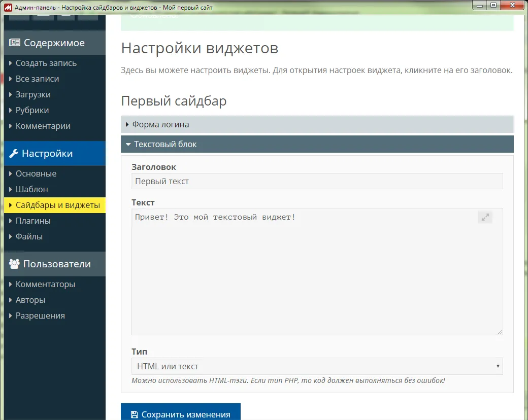Click the expand arrows icon in the Текст editor
The height and width of the screenshot is (420, 528).
pos(485,217)
